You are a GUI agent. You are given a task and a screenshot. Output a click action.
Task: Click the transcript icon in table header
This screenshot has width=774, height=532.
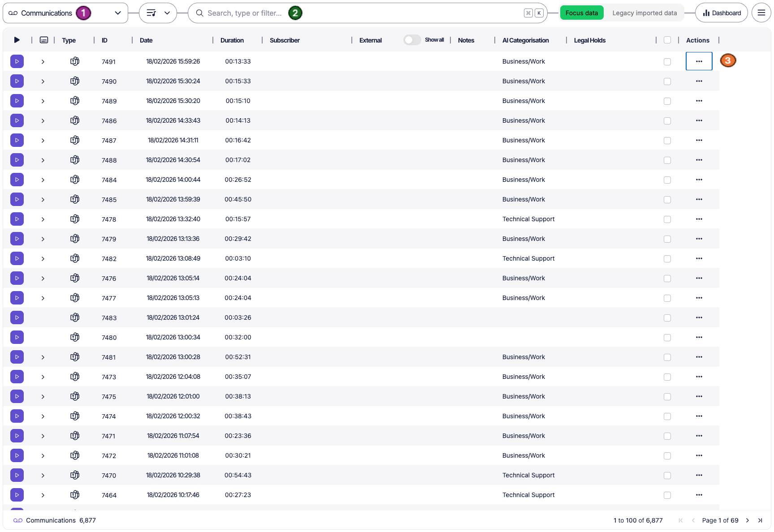(x=44, y=40)
